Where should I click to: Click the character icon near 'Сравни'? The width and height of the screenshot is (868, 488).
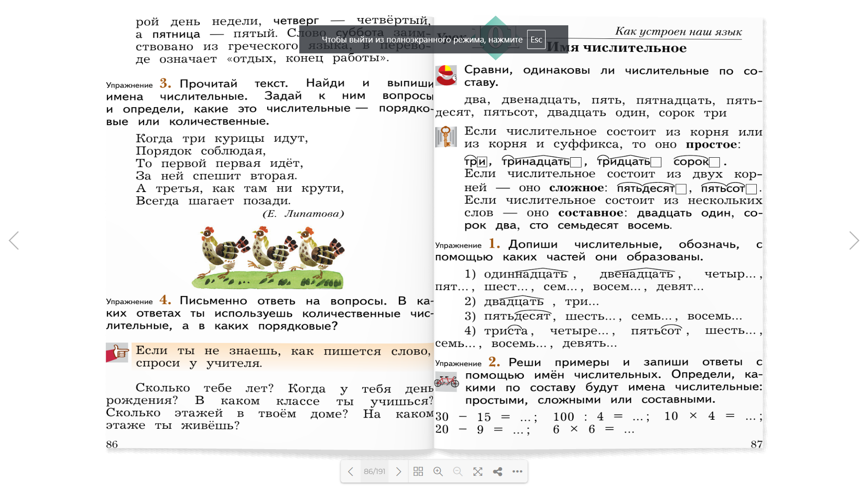click(446, 75)
